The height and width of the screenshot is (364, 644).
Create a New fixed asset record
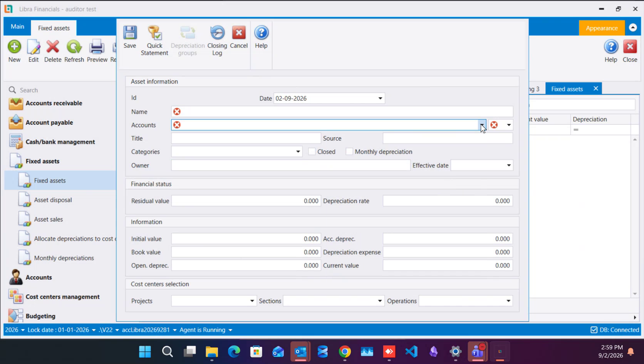[14, 51]
